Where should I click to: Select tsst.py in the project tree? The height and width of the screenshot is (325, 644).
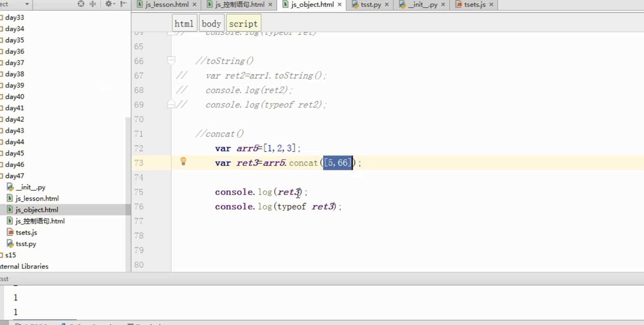(26, 244)
